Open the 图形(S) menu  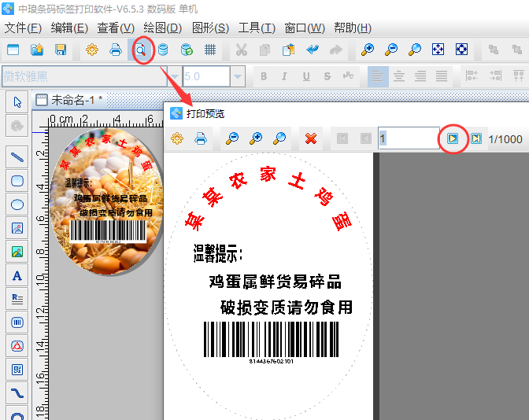click(210, 28)
